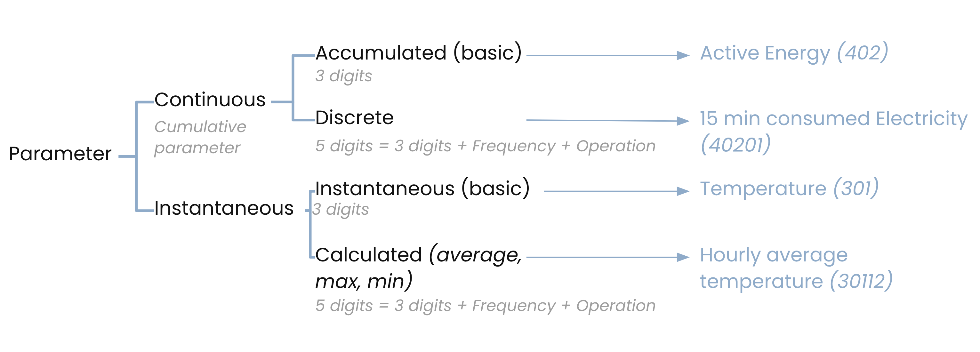980x352 pixels.
Task: Click the Cumulative parameter subtitle
Action: (200, 137)
